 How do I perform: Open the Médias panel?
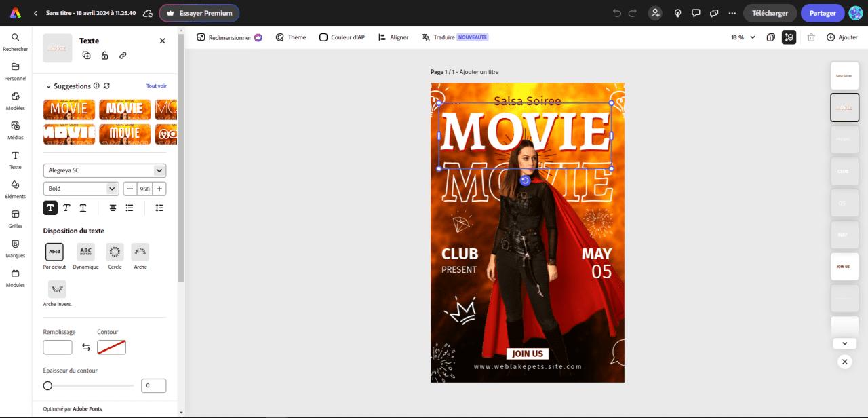click(15, 130)
